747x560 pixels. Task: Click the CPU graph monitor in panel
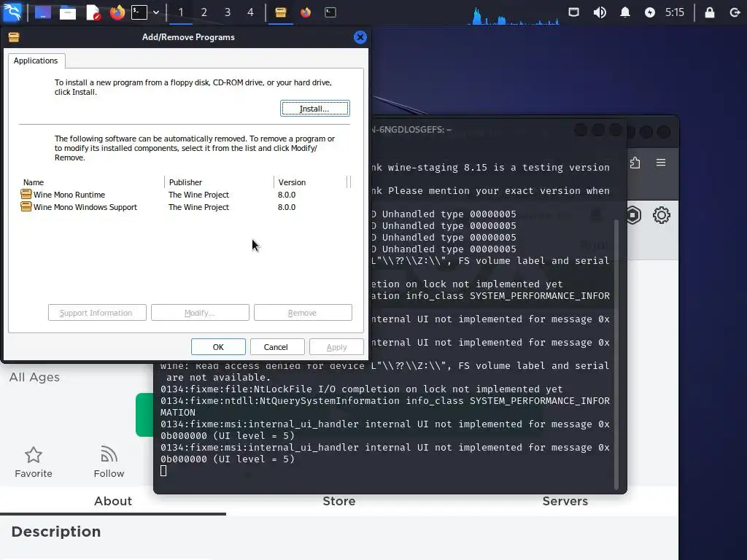pyautogui.click(x=513, y=15)
